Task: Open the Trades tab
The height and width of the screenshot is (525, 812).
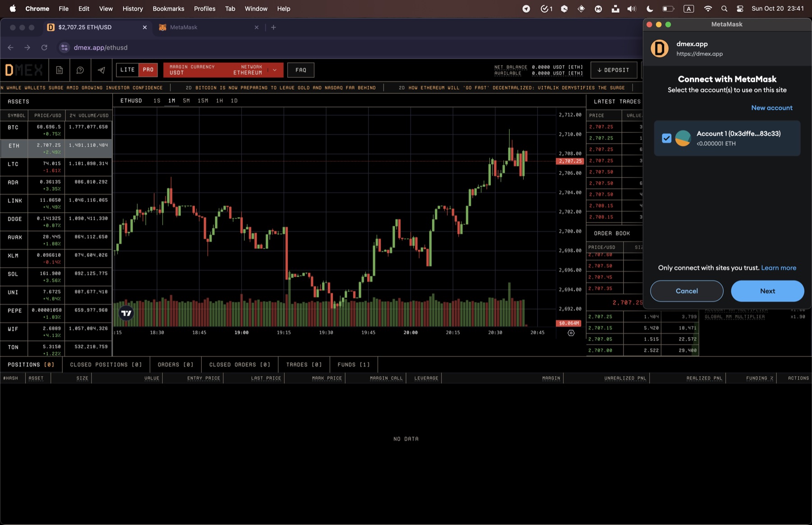Action: (x=304, y=364)
